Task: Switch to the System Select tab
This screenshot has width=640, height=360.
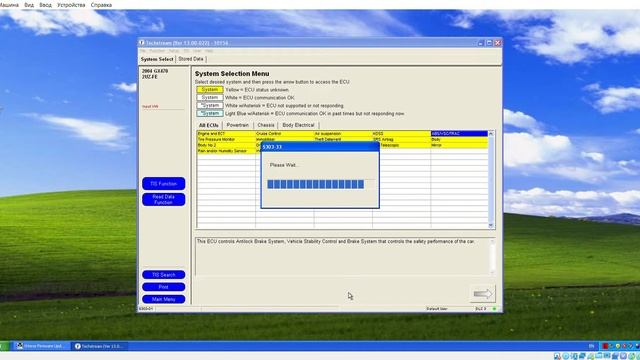Action: point(157,59)
